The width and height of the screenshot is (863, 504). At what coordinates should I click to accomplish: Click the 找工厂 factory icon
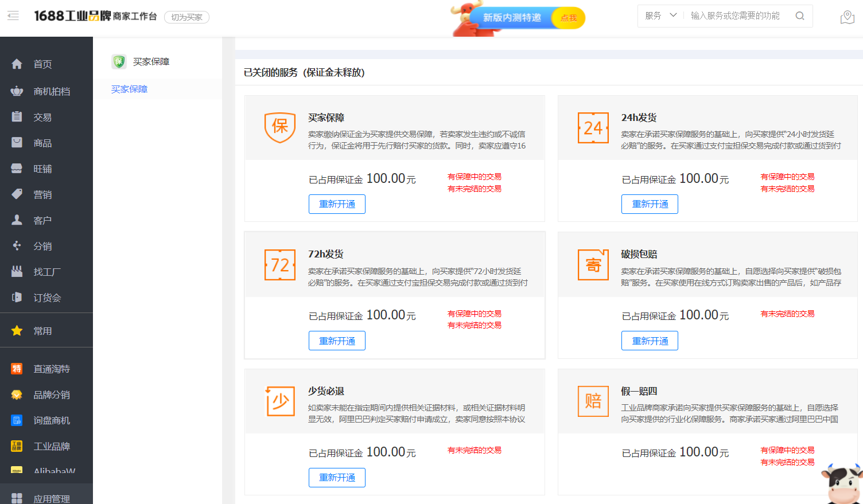point(17,272)
